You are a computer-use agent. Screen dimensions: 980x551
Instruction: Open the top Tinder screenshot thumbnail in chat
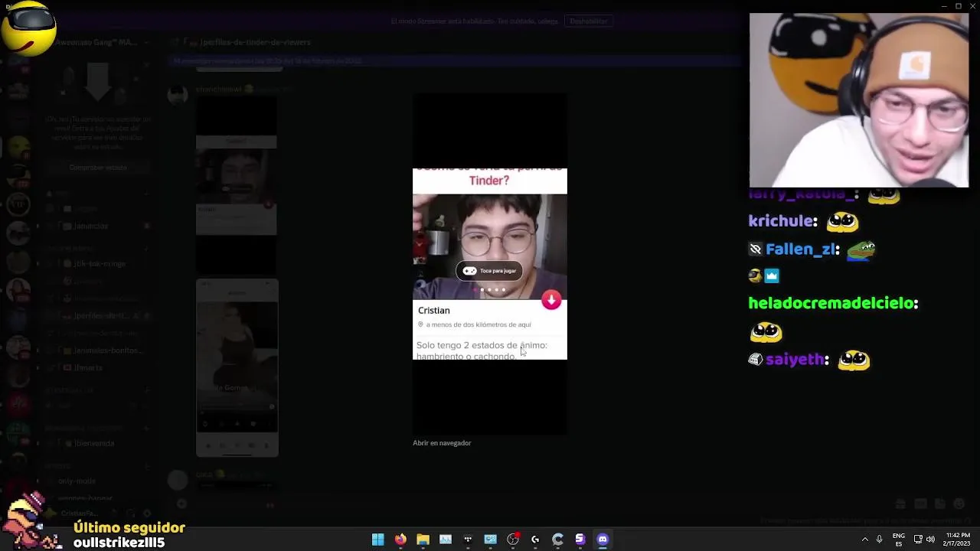pyautogui.click(x=237, y=185)
